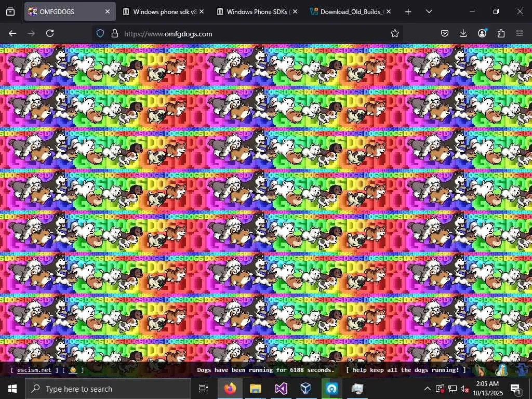Open the blue circular app in taskbar

point(331,389)
